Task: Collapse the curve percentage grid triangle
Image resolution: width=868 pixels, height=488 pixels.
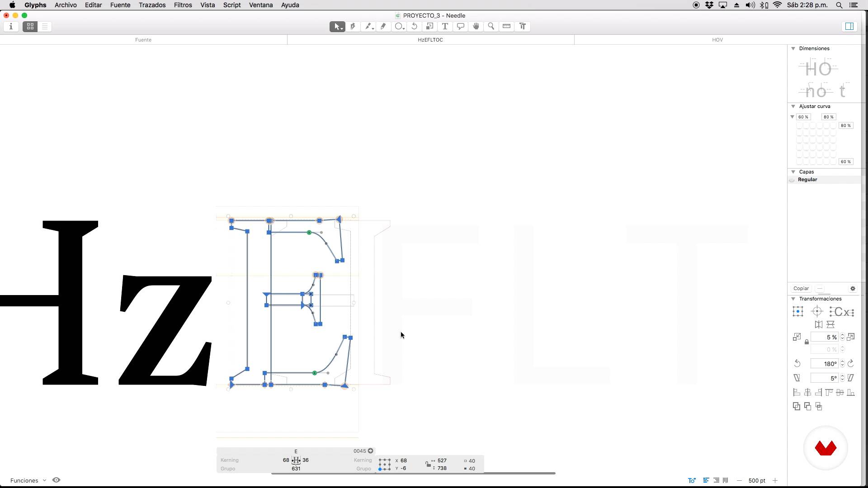Action: pyautogui.click(x=792, y=117)
